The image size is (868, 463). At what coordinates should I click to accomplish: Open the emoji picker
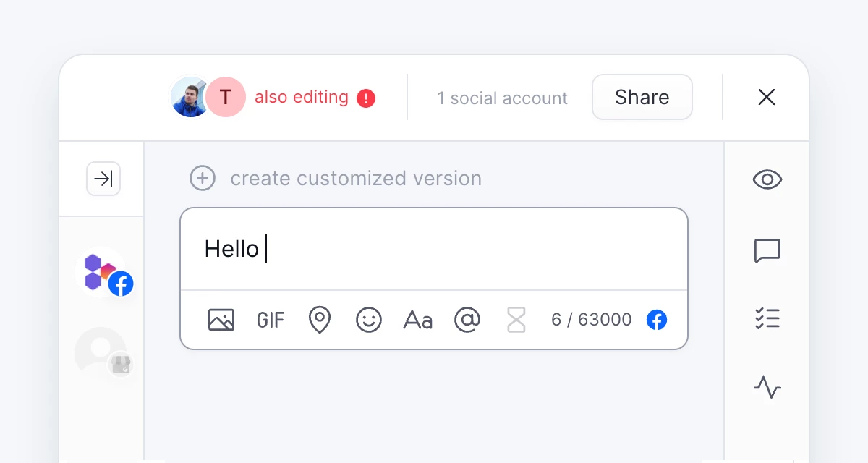[x=369, y=320]
